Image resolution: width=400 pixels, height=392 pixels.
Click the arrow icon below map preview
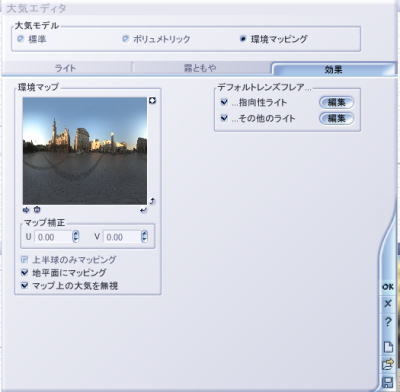point(26,210)
